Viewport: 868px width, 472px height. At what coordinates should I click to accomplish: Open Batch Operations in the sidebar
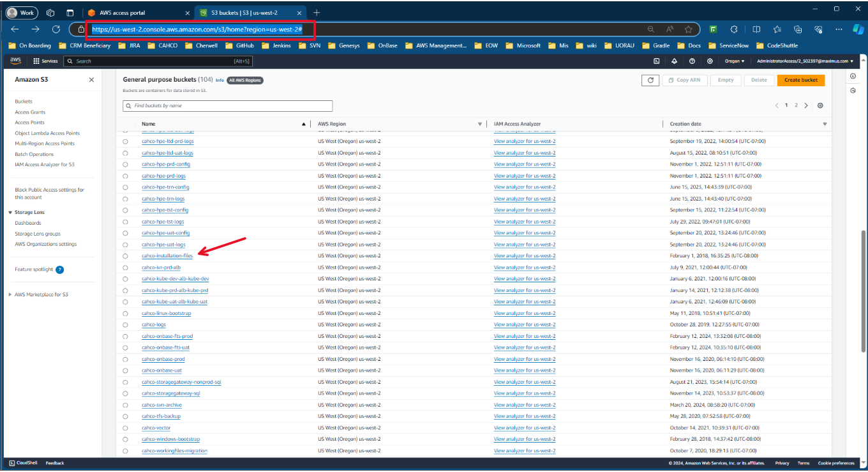(x=34, y=154)
